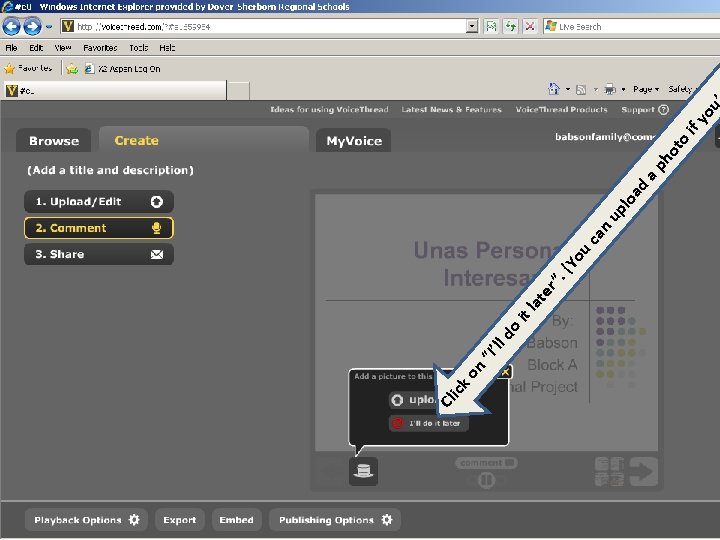Click the comment button under the slide
This screenshot has width=720, height=540.
click(x=486, y=463)
